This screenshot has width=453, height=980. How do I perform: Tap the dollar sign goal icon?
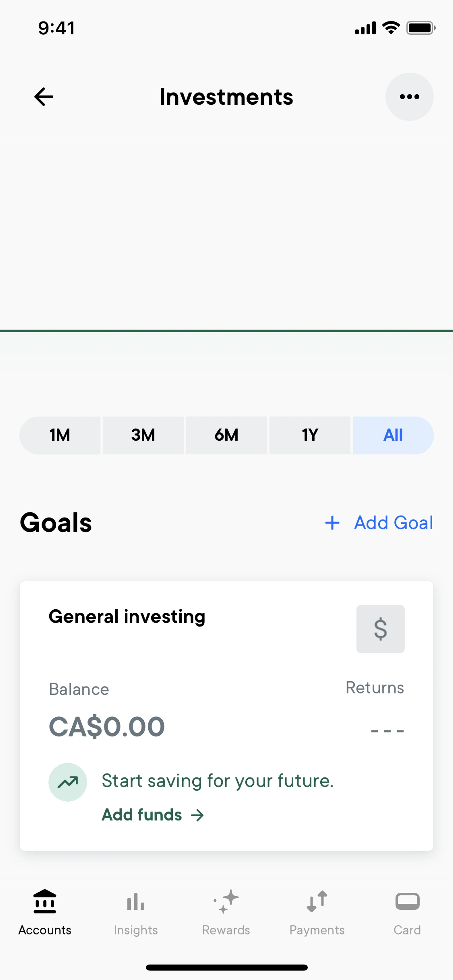point(380,629)
